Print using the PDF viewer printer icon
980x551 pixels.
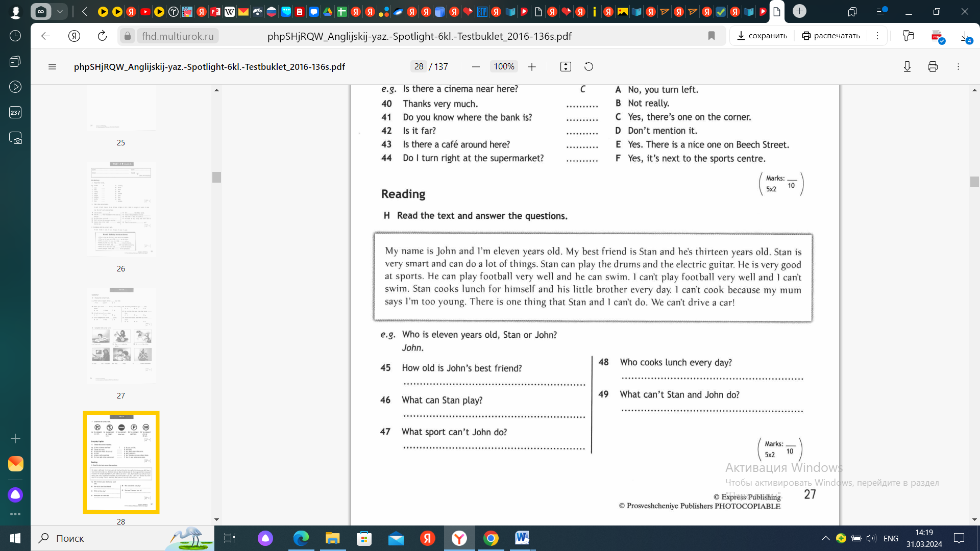point(933,67)
